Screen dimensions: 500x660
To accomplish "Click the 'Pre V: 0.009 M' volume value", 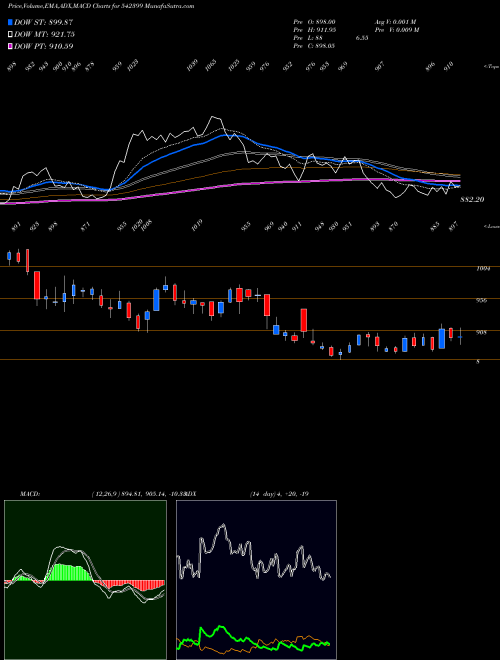I will tap(396, 30).
